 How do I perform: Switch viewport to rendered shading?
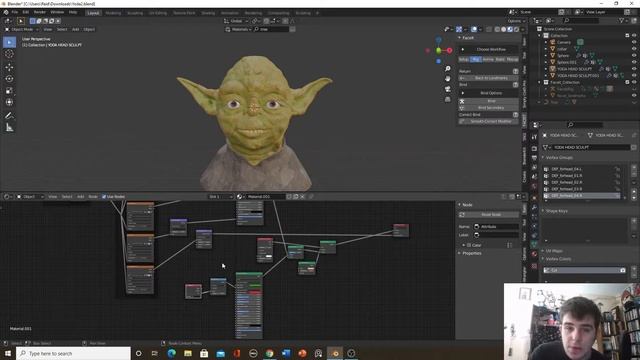[516, 29]
